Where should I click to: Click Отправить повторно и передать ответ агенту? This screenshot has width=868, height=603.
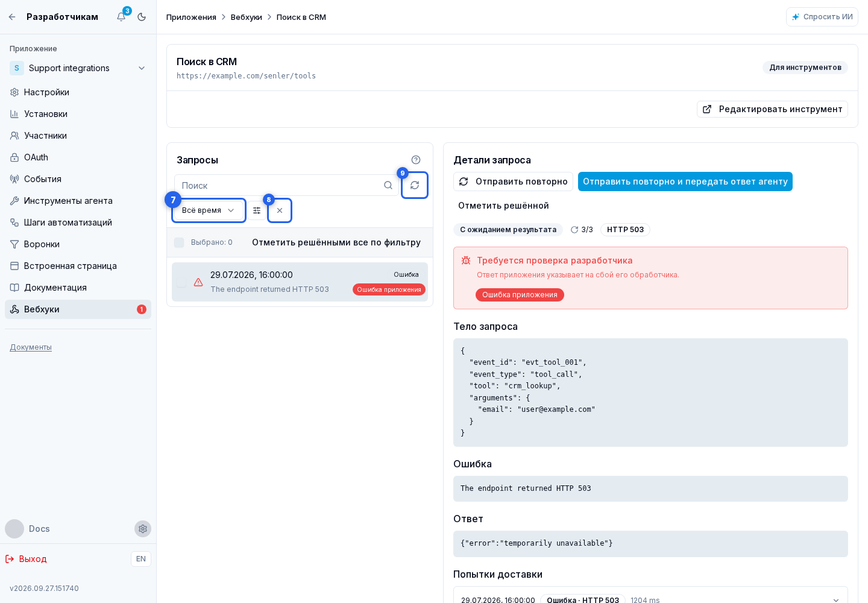[685, 182]
